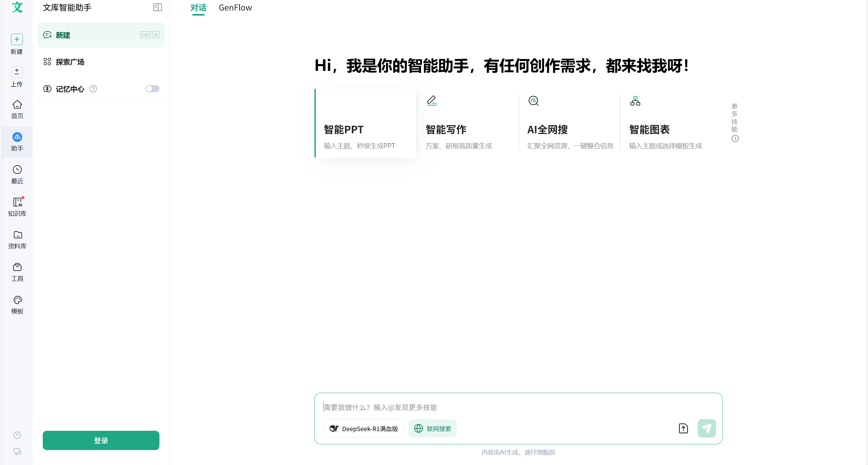
Task: Open Templates (模板) palette icon
Action: coord(17,300)
